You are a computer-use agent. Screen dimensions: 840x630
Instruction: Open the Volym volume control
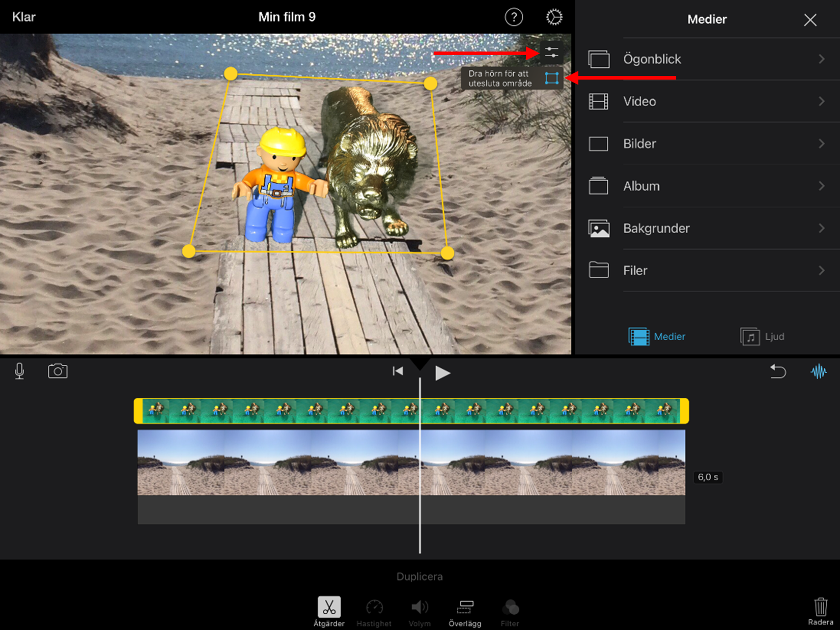pos(420,612)
